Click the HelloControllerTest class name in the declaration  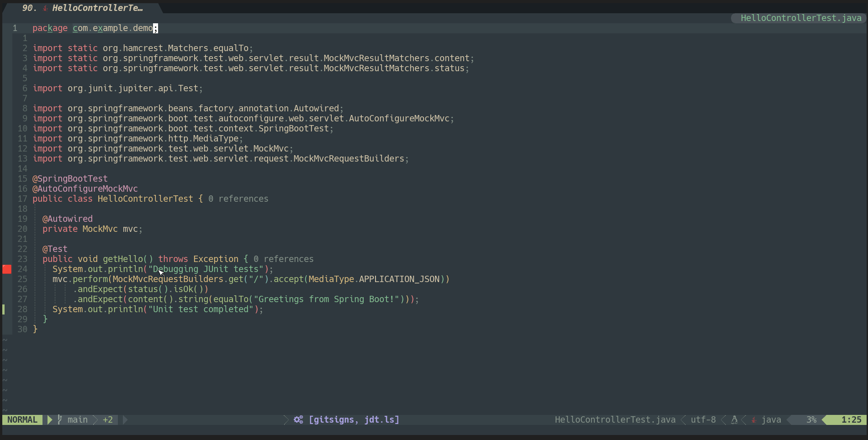coord(145,199)
